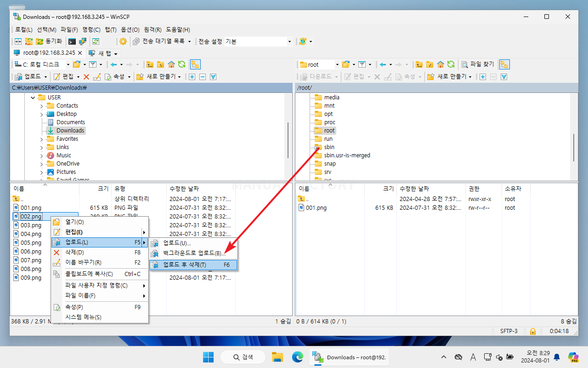Click the status bar lock icon
This screenshot has height=368, width=588.
tap(532, 331)
